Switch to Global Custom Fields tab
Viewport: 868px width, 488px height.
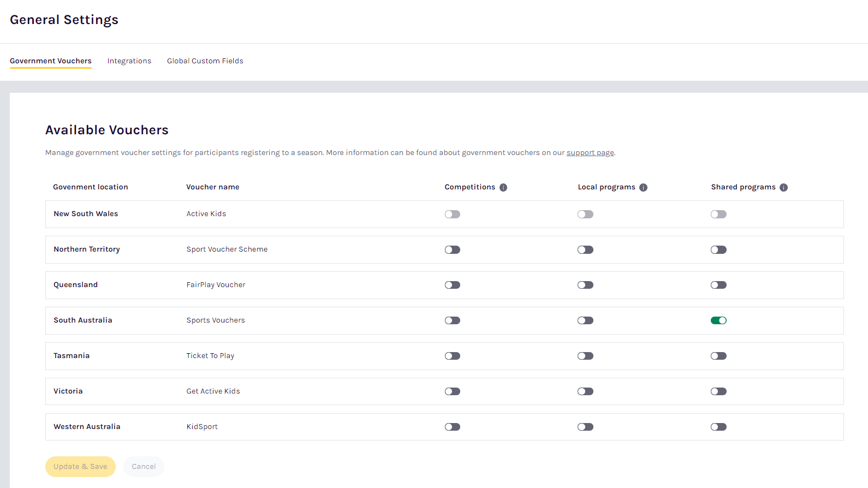click(205, 61)
